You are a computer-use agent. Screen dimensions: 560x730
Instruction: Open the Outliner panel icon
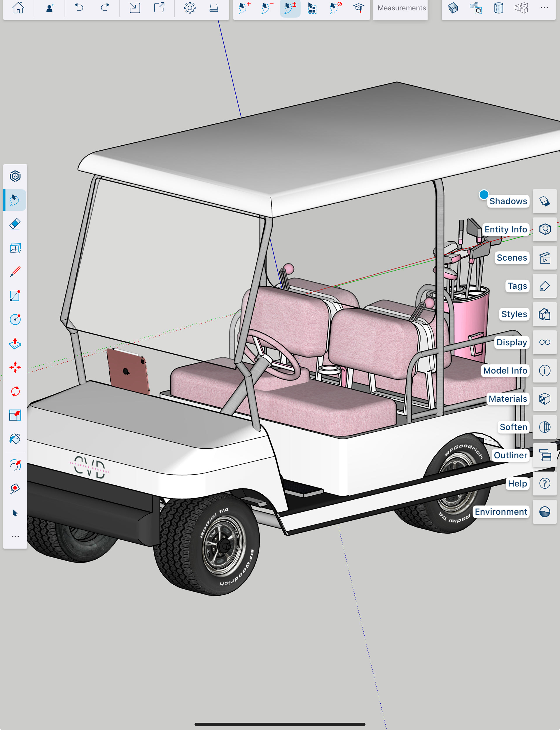coord(544,455)
